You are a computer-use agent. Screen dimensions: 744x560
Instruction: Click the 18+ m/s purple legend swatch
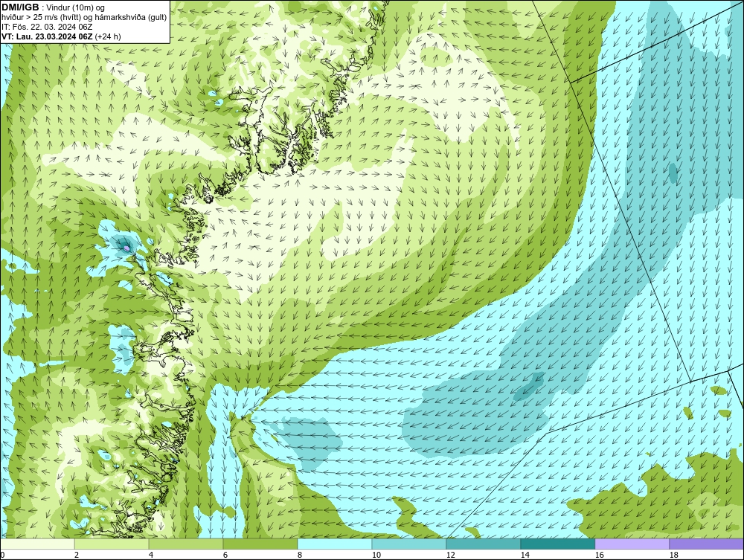[x=706, y=544]
